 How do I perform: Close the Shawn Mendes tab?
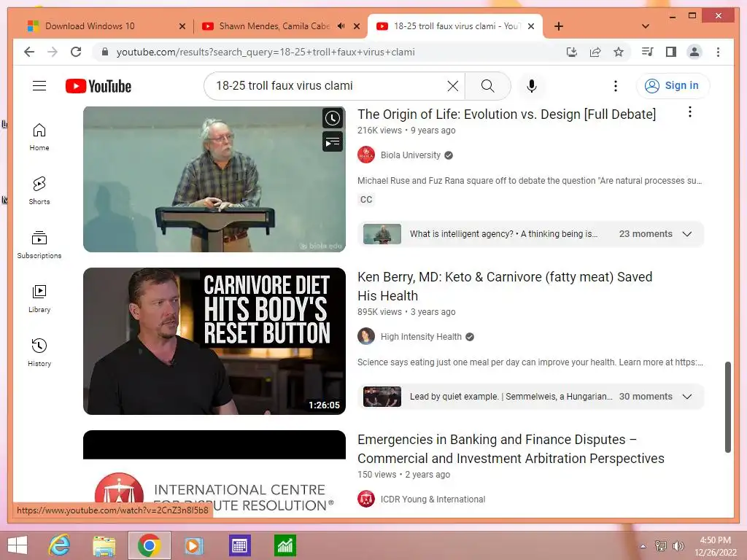tap(356, 26)
